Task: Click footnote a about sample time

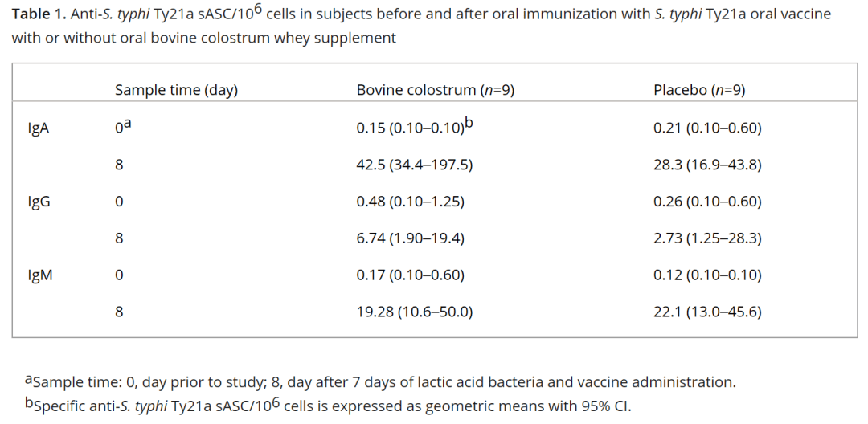Action: pos(380,381)
